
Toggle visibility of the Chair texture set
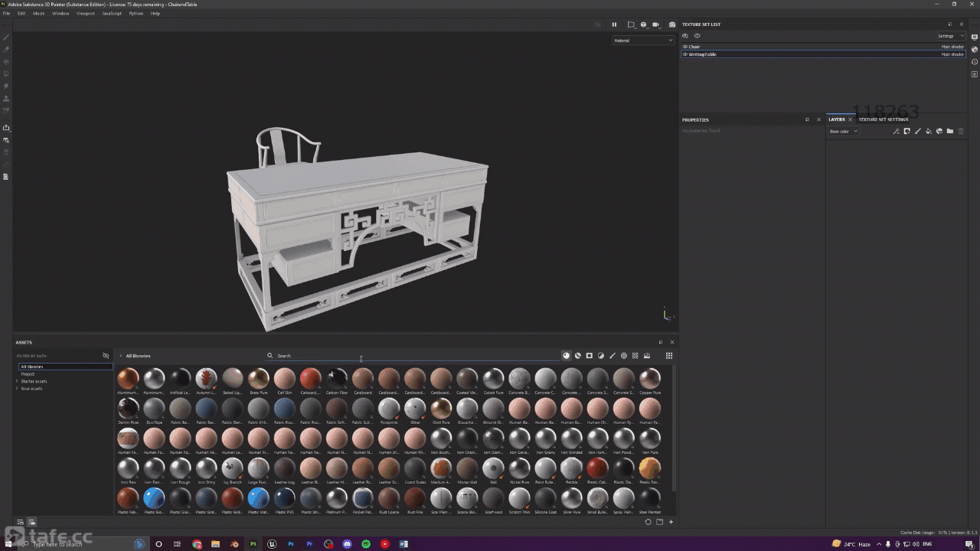(685, 47)
